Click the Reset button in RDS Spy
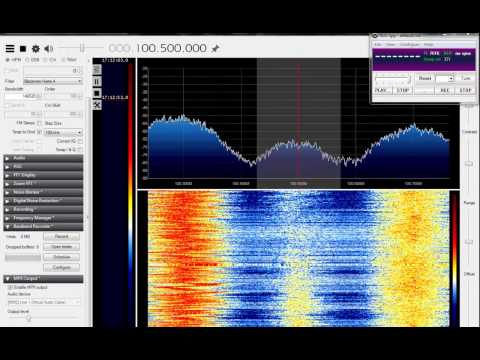The height and width of the screenshot is (360, 480). pos(425,78)
